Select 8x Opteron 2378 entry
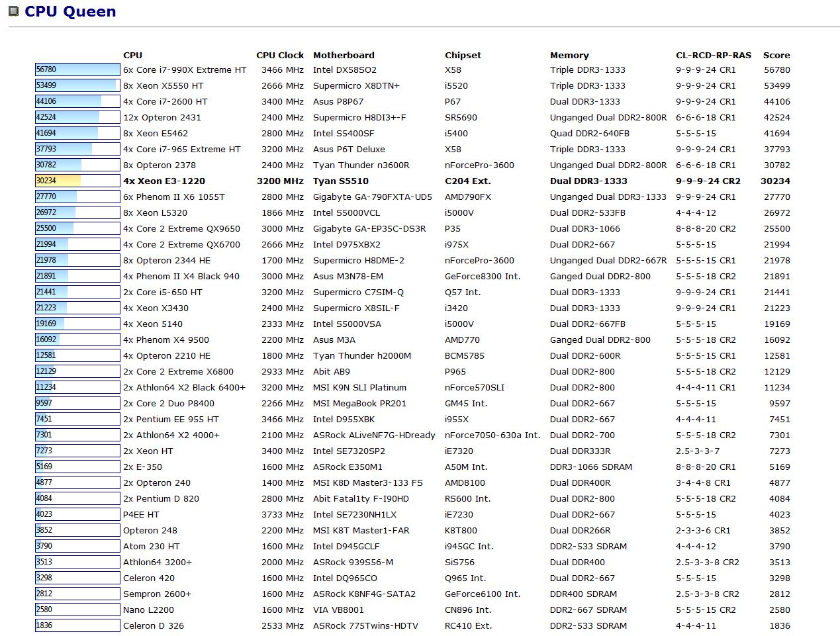Viewport: 840px width, 636px height. click(x=160, y=165)
